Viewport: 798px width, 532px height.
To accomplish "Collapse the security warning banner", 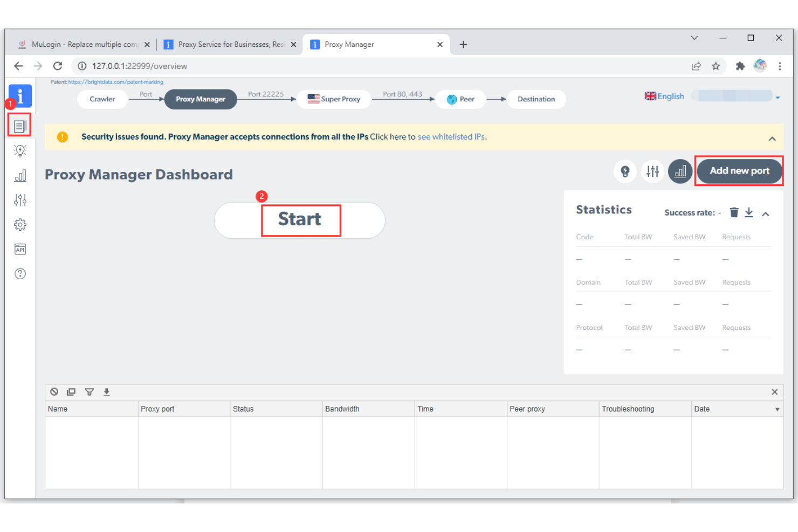I will pyautogui.click(x=772, y=139).
